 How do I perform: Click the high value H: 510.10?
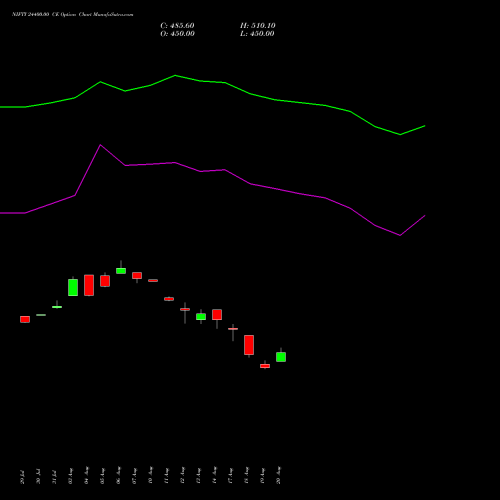258,26
